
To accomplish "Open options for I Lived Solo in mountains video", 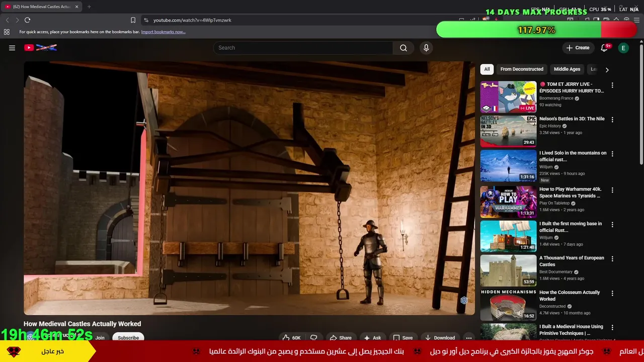I will (x=612, y=154).
